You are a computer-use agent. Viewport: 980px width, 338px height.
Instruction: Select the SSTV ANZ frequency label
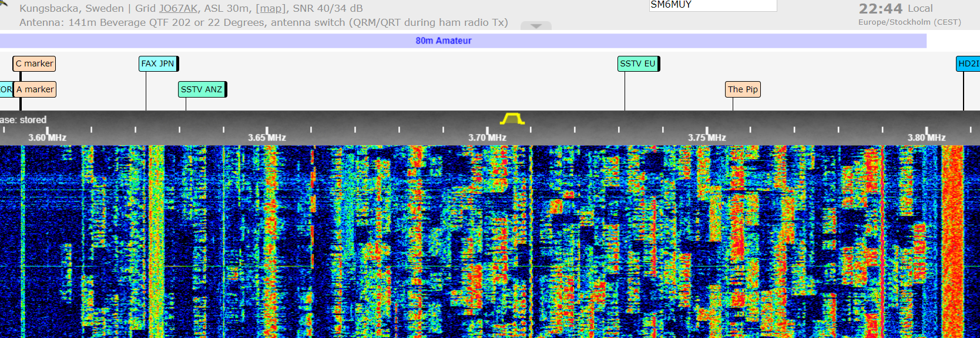[202, 89]
